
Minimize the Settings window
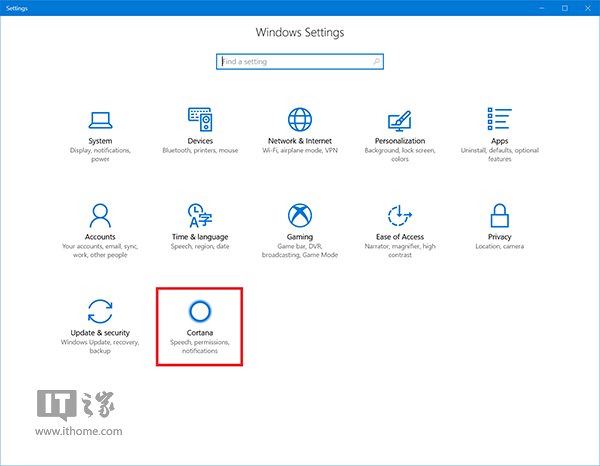541,8
